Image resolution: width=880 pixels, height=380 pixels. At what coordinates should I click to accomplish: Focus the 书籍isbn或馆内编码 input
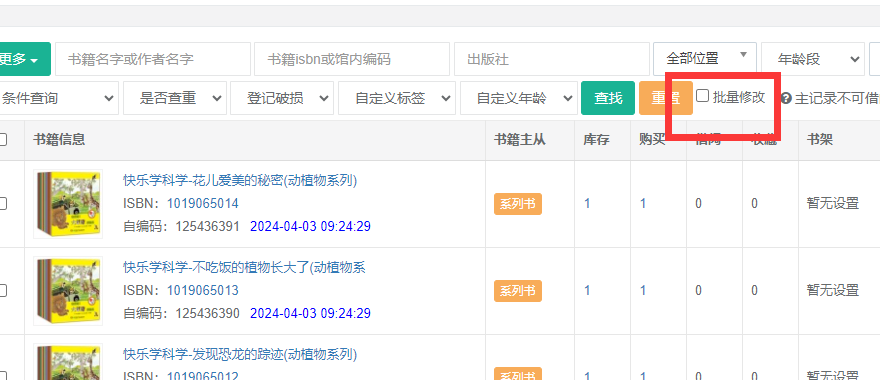click(x=352, y=59)
